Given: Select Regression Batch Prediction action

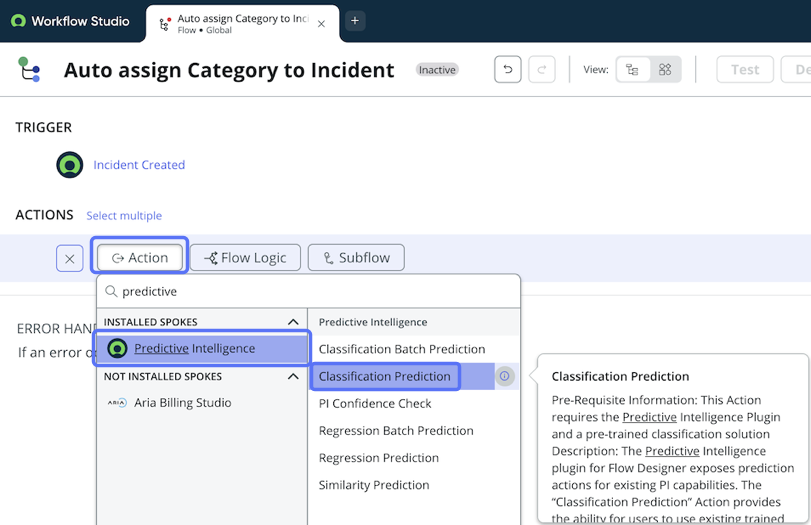Looking at the screenshot, I should pyautogui.click(x=396, y=431).
